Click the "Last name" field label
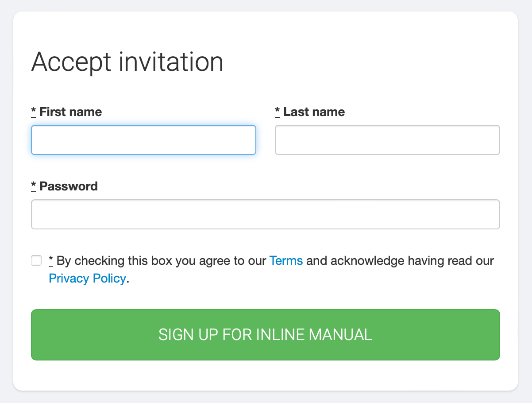This screenshot has height=403, width=532. point(314,112)
